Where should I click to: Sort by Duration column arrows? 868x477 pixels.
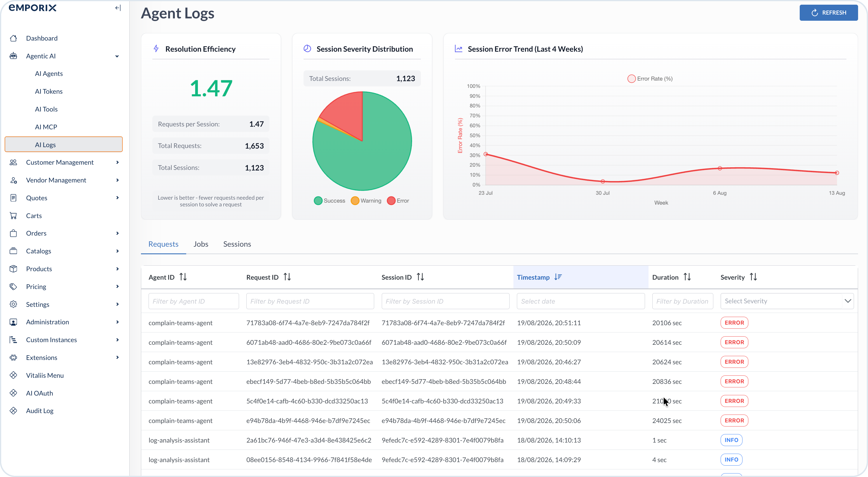pyautogui.click(x=687, y=277)
